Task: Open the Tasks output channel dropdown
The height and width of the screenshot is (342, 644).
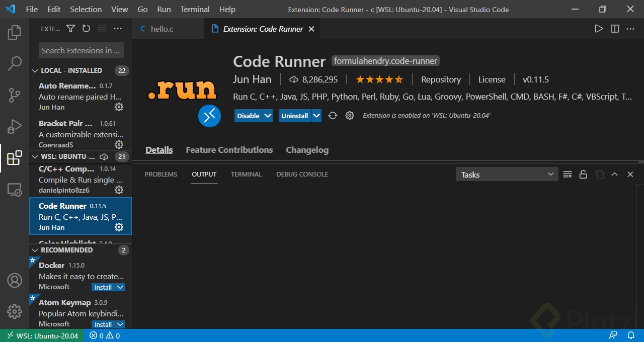Action: 507,175
